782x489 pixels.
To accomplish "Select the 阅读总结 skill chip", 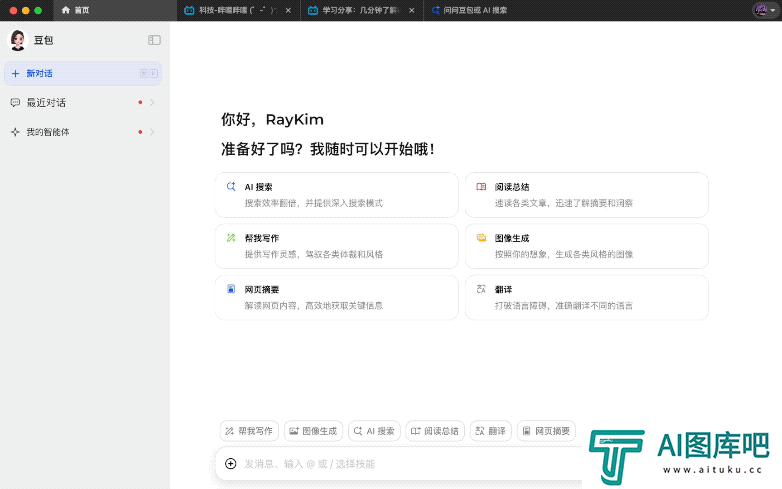I will point(435,431).
